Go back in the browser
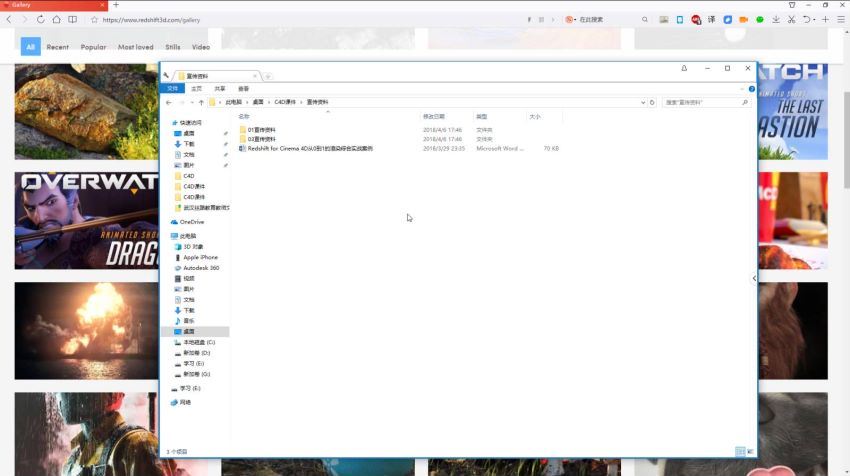850x476 pixels. point(9,20)
